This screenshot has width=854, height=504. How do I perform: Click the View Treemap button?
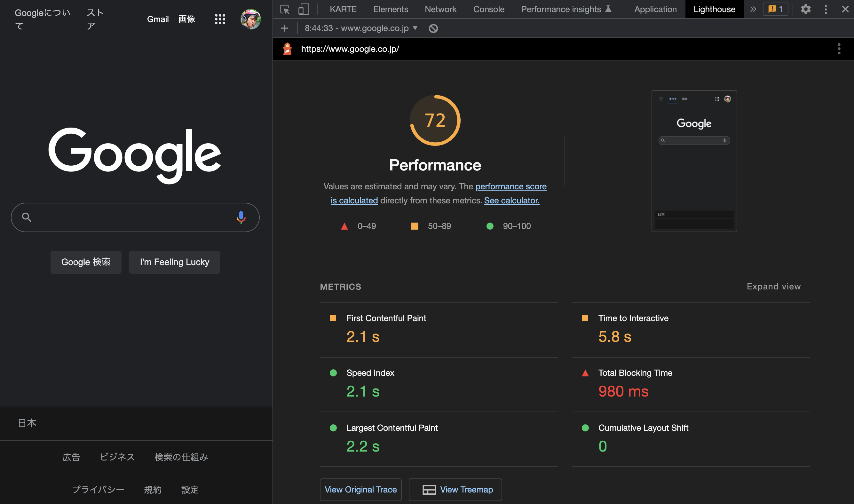coord(455,489)
